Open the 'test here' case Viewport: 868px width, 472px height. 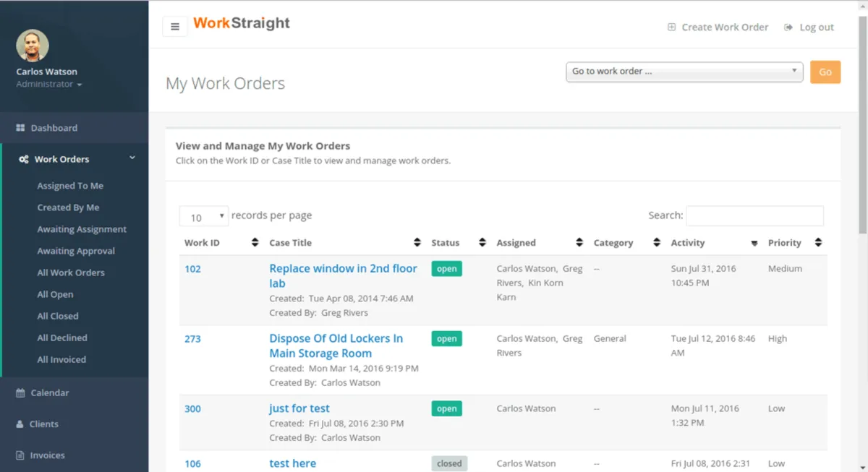(292, 463)
